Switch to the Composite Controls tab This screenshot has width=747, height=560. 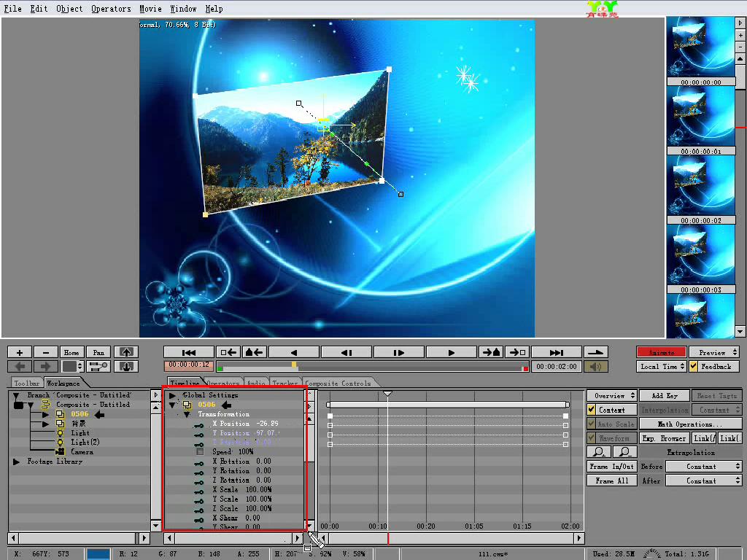(338, 383)
